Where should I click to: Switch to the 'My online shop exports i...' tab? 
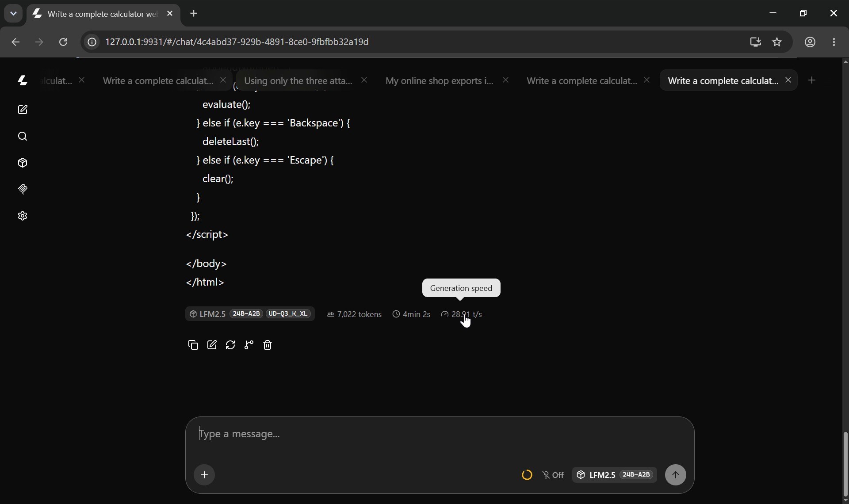click(x=439, y=80)
